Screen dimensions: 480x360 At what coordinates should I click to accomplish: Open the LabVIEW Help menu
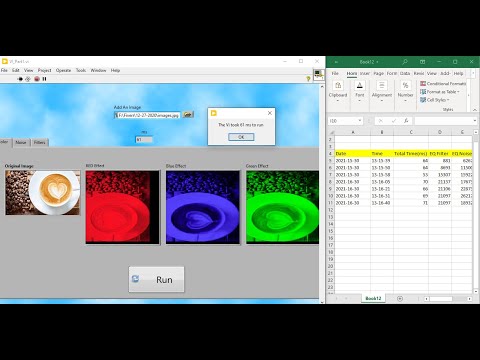pyautogui.click(x=115, y=70)
